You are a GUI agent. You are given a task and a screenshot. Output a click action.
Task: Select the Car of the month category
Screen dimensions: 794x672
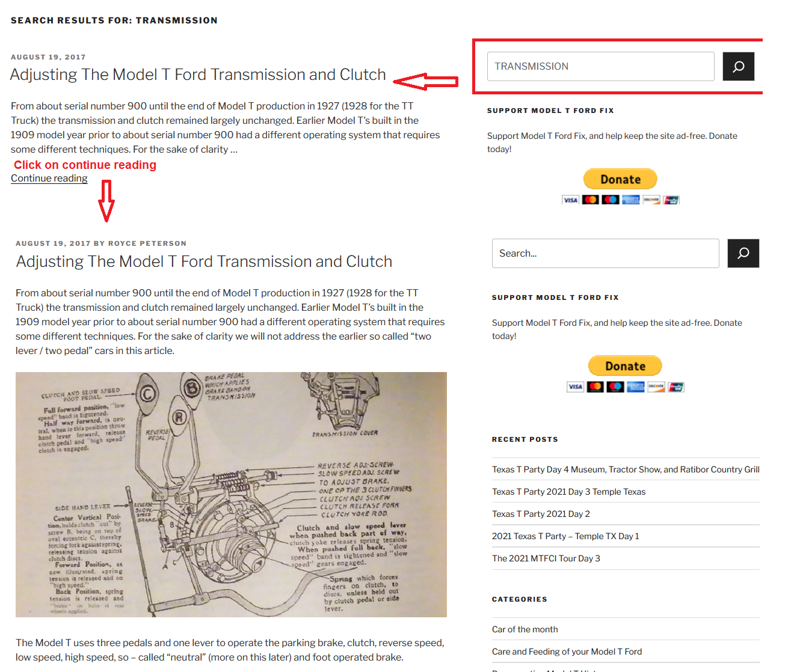(x=525, y=629)
